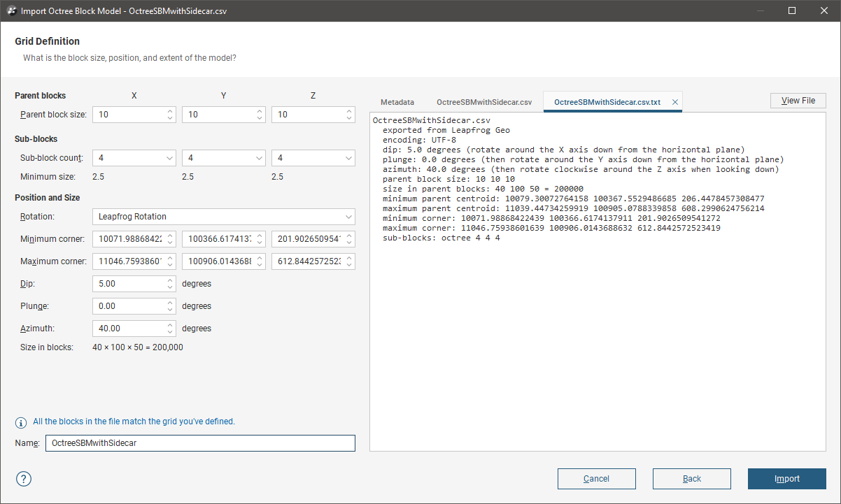Open the Z sub-block count dropdown
Viewport: 841px width, 504px height.
click(x=313, y=158)
